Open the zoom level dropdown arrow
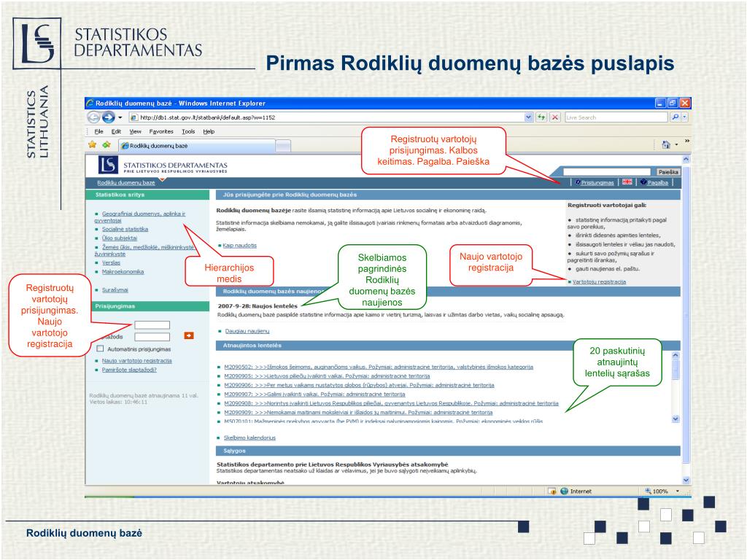The image size is (747, 560). 678,491
